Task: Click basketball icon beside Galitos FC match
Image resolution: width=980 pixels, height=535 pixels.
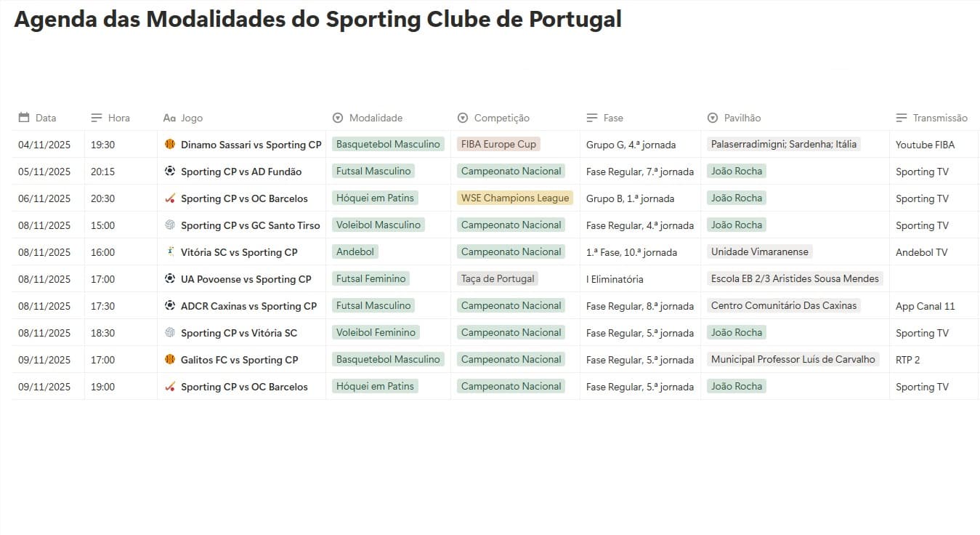Action: (170, 360)
